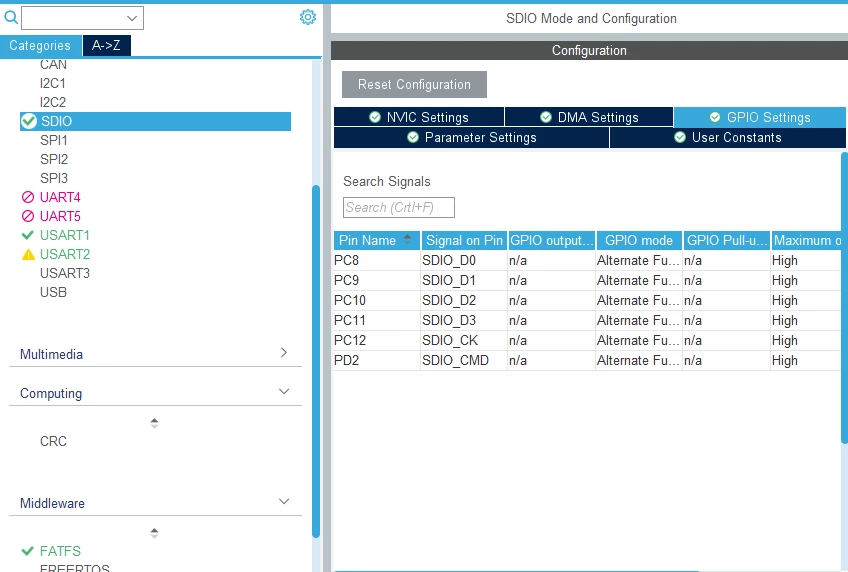Click the warning triangle beside USART2
848x572 pixels.
[28, 255]
